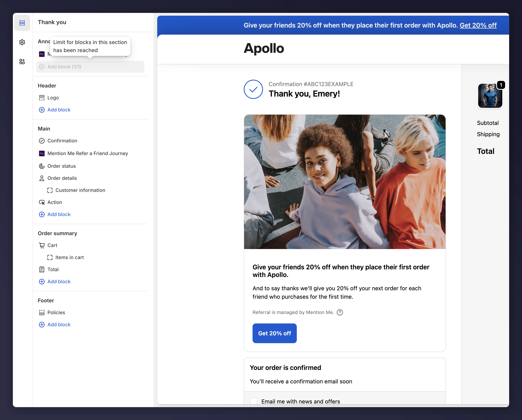
Task: Click the Cart icon in Order summary
Action: click(x=42, y=245)
